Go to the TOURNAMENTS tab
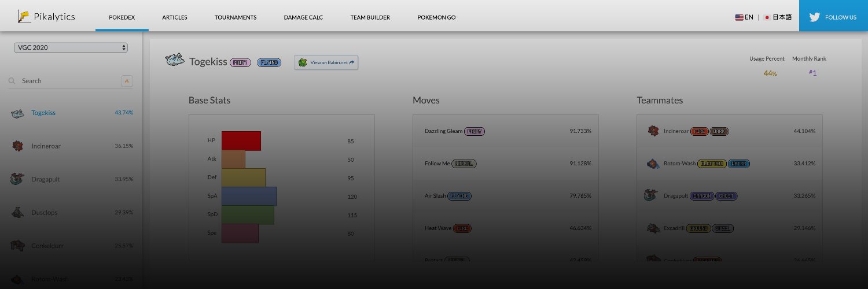Screen dimensions: 868x289 [x=236, y=17]
